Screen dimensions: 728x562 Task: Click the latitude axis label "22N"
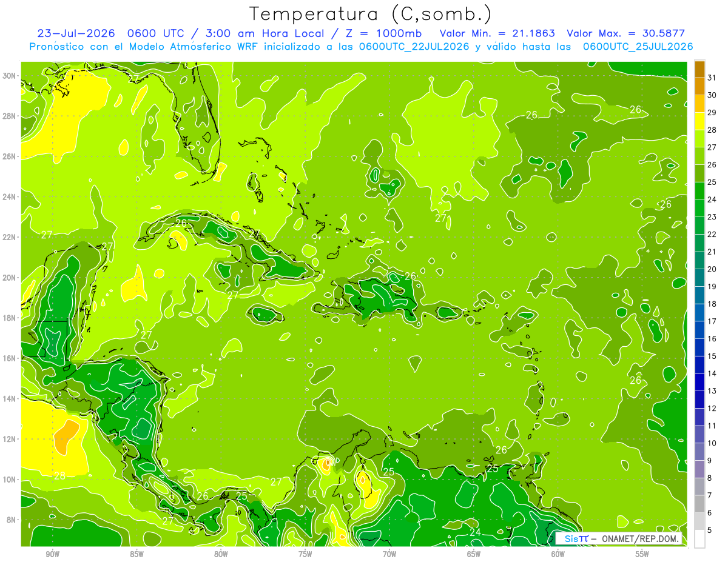(x=10, y=237)
